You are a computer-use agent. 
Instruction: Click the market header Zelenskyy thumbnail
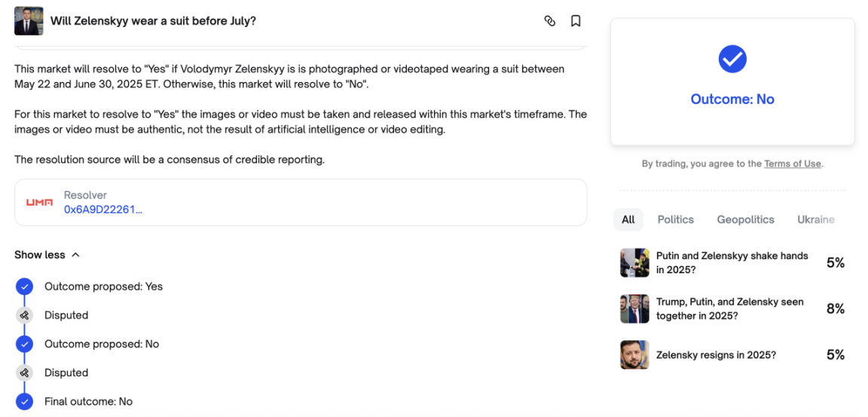coord(29,21)
